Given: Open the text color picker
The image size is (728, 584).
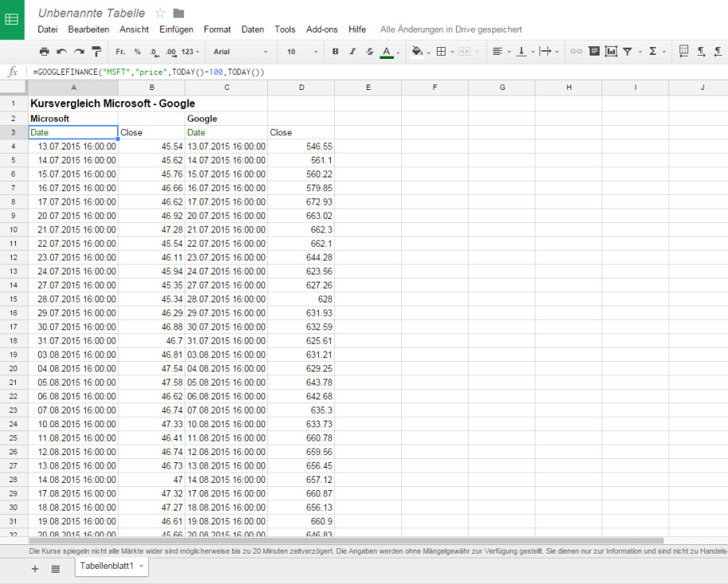Looking at the screenshot, I should pos(388,52).
